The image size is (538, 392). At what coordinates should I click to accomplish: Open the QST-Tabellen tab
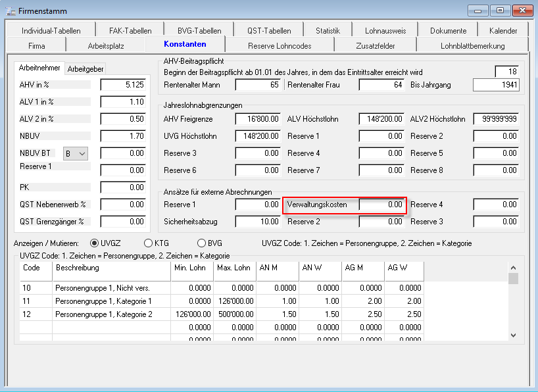click(x=269, y=30)
